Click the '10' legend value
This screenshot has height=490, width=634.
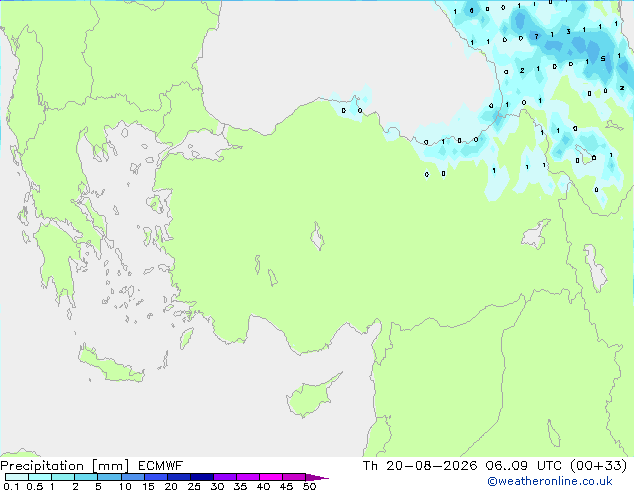[125, 486]
